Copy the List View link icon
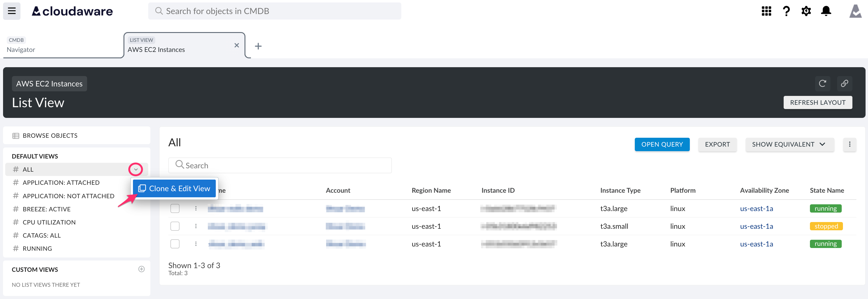 (845, 83)
